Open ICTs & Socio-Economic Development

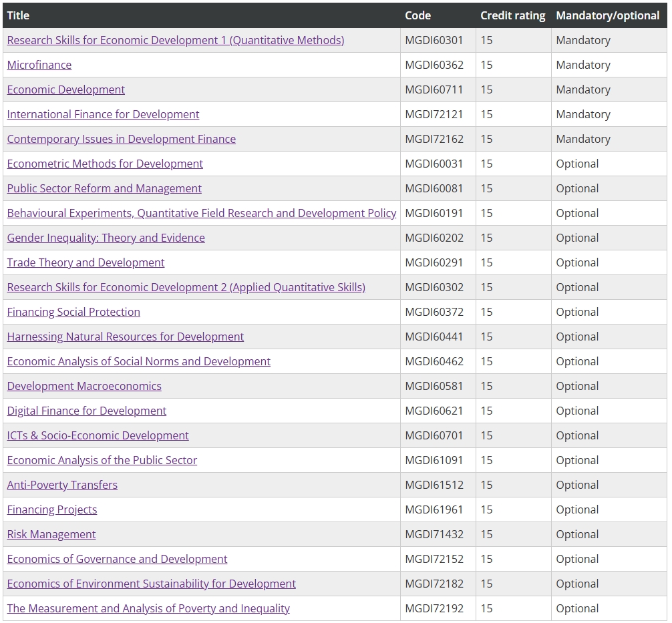pyautogui.click(x=98, y=435)
